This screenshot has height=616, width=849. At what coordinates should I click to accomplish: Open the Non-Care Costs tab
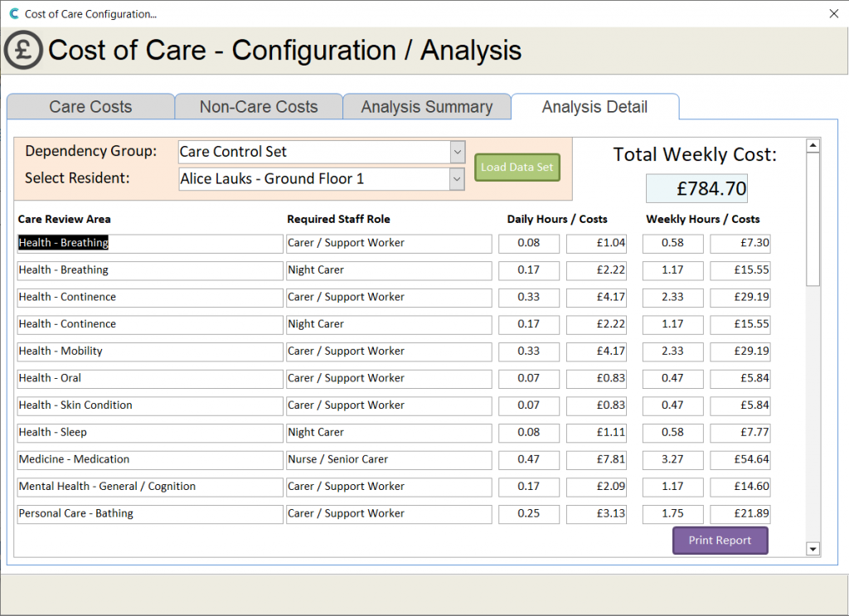[x=259, y=107]
